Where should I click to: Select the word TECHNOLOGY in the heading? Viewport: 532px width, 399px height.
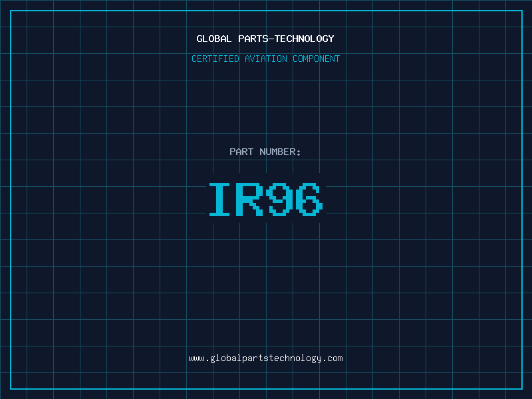coord(304,39)
